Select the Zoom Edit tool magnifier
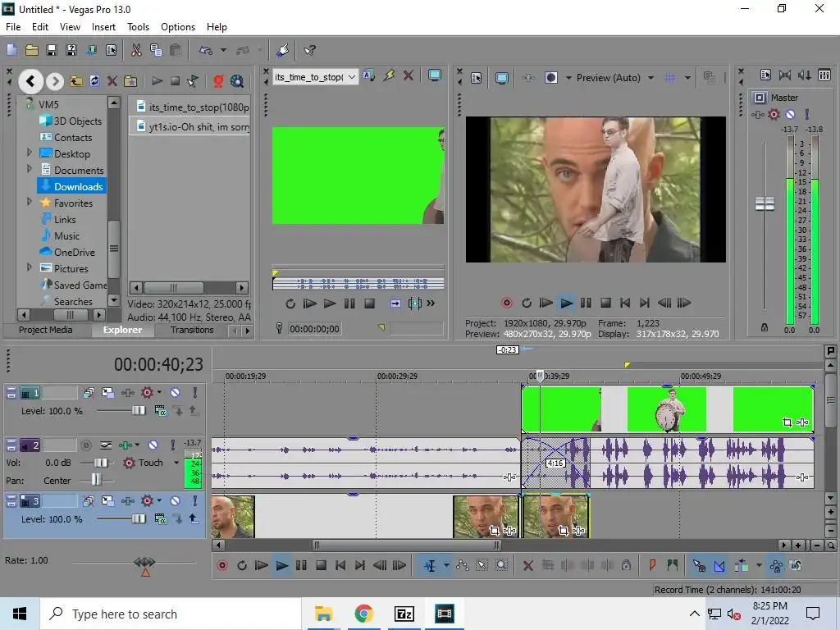 click(501, 565)
